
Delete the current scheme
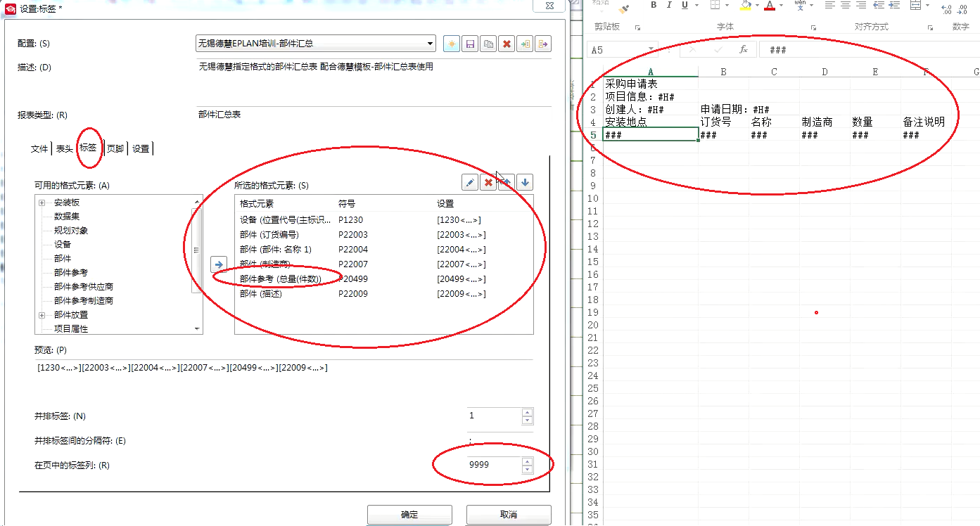tap(507, 44)
